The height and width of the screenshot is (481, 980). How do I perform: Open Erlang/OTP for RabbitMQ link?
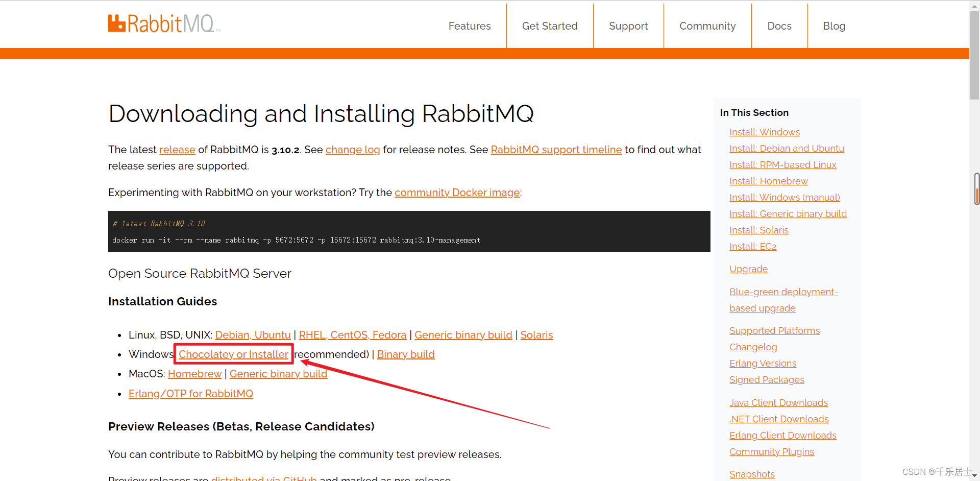point(191,394)
